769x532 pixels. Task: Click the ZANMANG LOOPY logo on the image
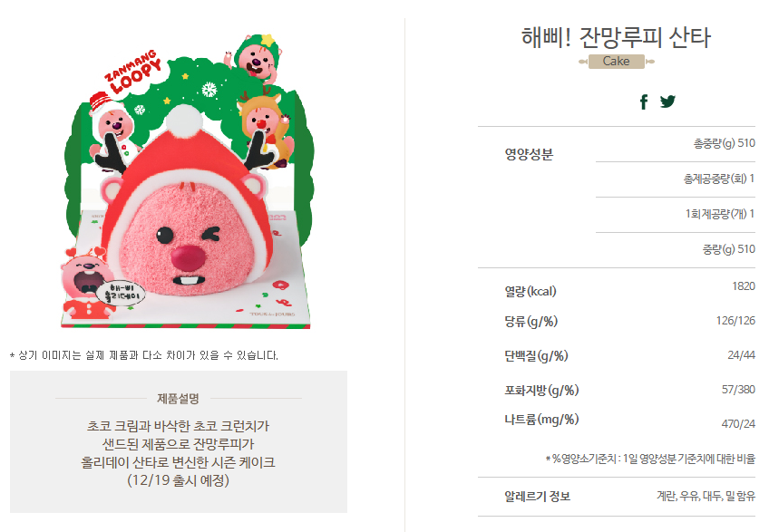click(x=133, y=72)
